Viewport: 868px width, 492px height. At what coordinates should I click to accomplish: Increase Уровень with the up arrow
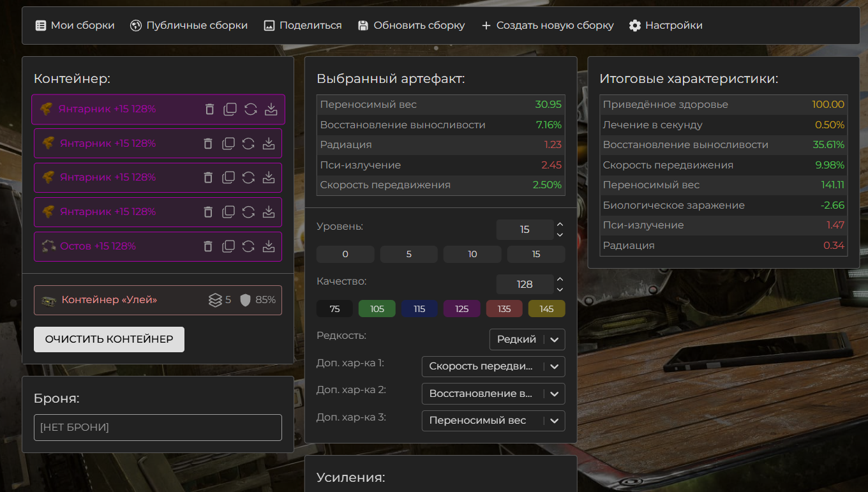[560, 225]
